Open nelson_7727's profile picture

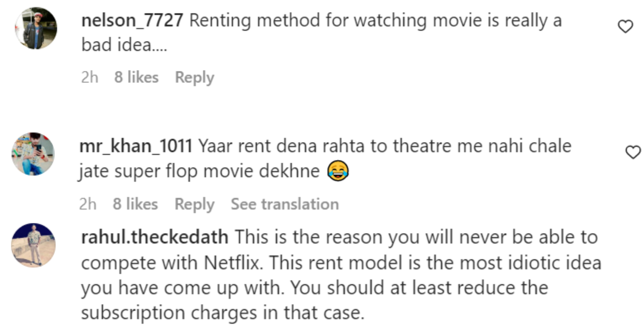pos(36,28)
